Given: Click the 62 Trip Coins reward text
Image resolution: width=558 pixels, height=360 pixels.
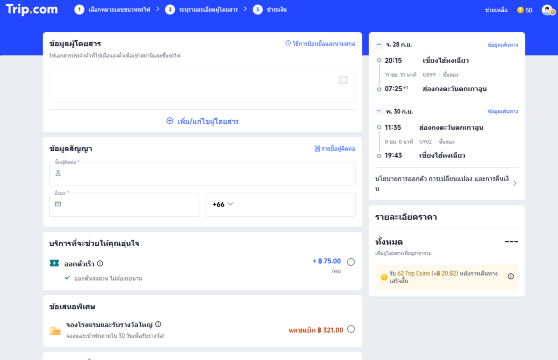Looking at the screenshot, I should [x=414, y=274].
